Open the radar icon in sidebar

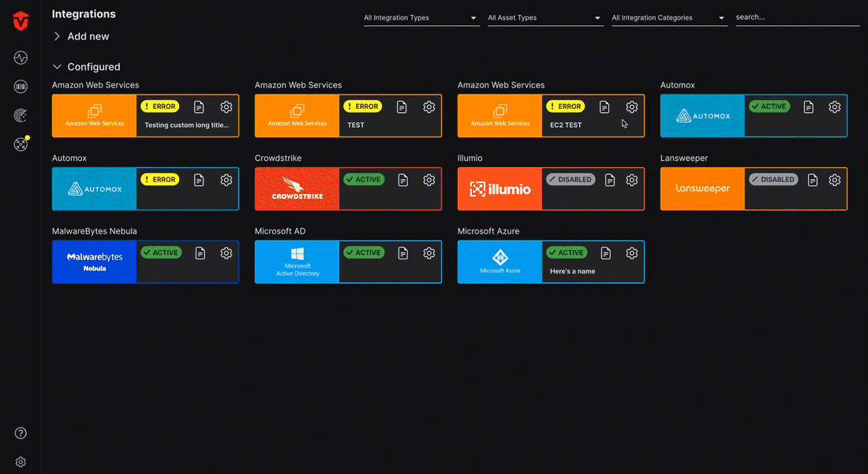click(x=21, y=115)
